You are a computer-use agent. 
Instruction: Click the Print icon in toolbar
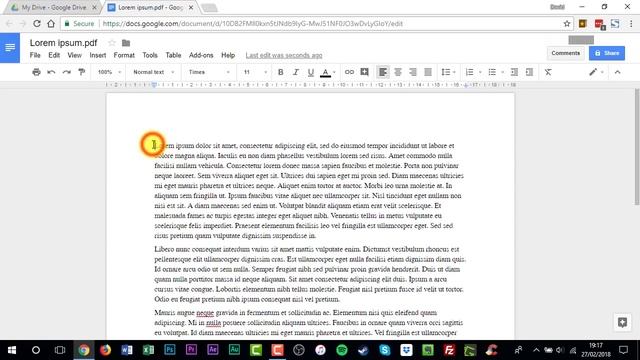[36, 72]
